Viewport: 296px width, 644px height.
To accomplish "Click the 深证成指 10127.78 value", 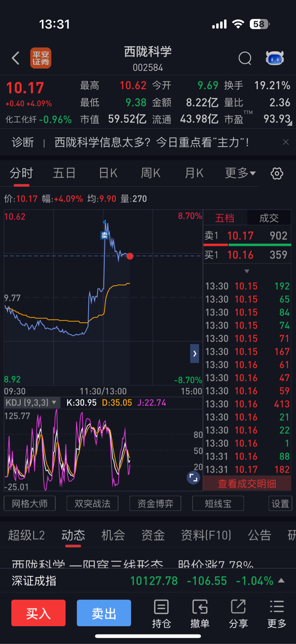I will click(x=154, y=581).
